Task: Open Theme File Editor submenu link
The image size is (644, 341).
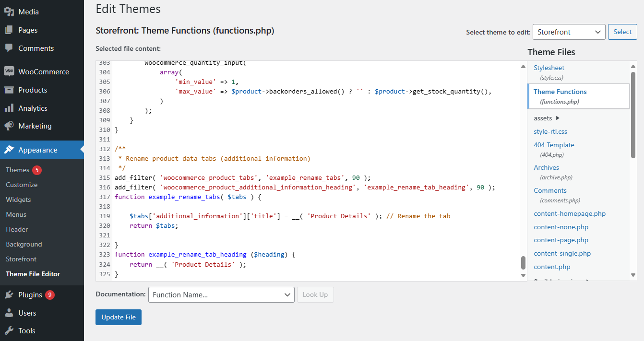Action: point(33,274)
